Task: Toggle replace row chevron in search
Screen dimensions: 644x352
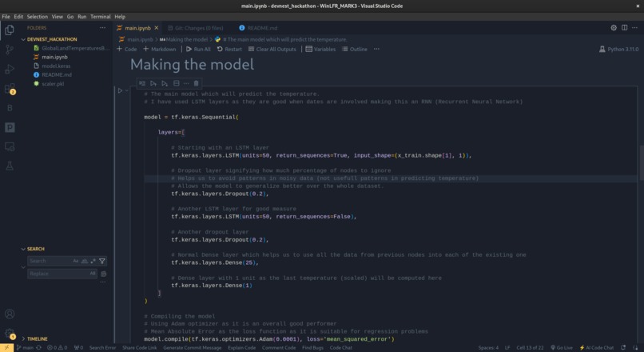Action: click(23, 267)
